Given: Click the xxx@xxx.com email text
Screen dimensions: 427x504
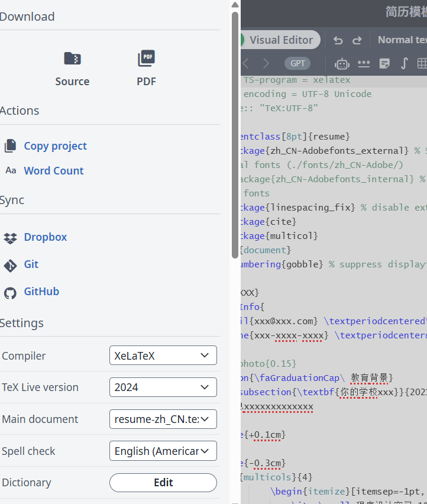Looking at the screenshot, I should pos(283,321).
